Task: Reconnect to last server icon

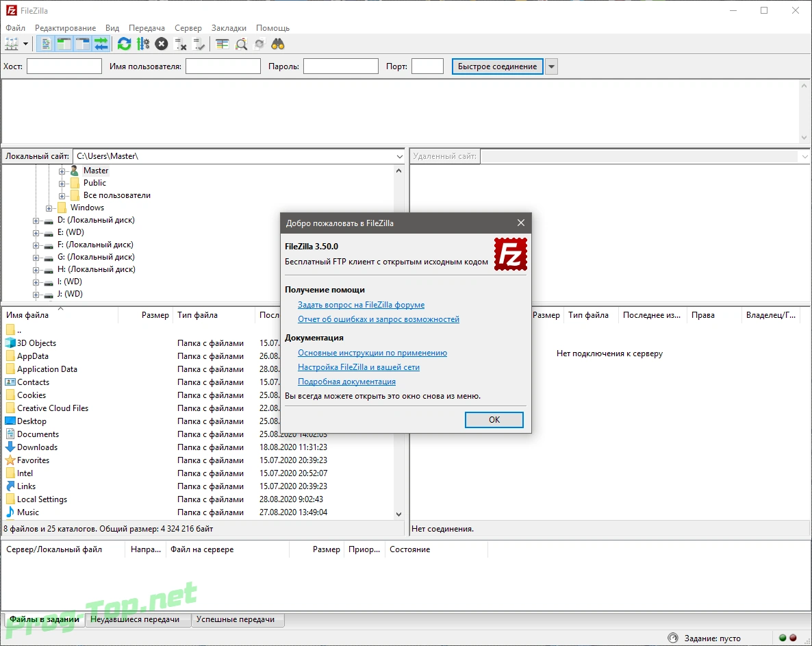Action: point(199,44)
